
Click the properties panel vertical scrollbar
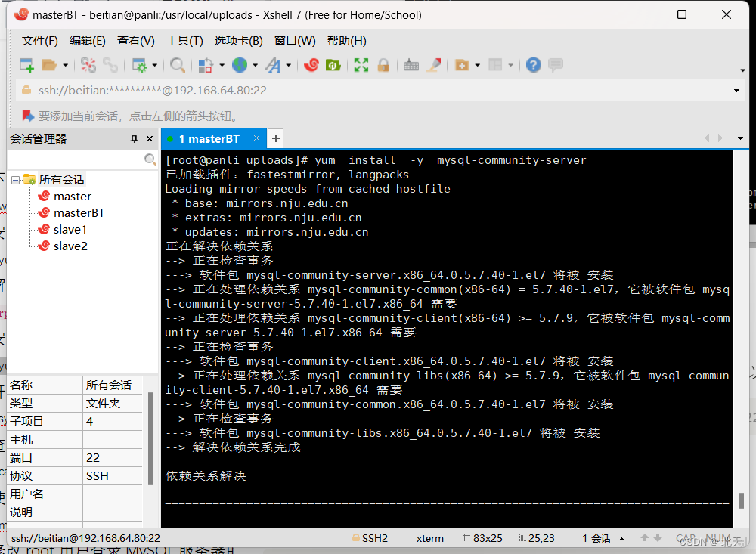point(150,438)
